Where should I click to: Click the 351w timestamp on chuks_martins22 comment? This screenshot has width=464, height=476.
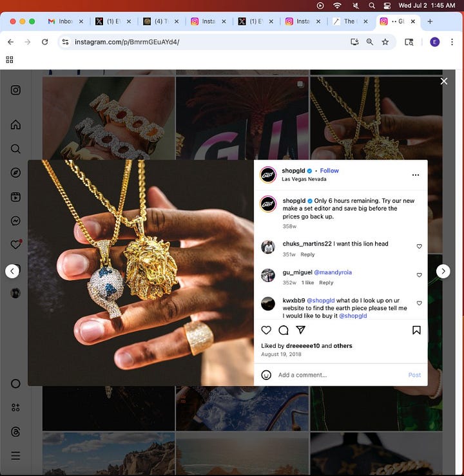tap(289, 254)
